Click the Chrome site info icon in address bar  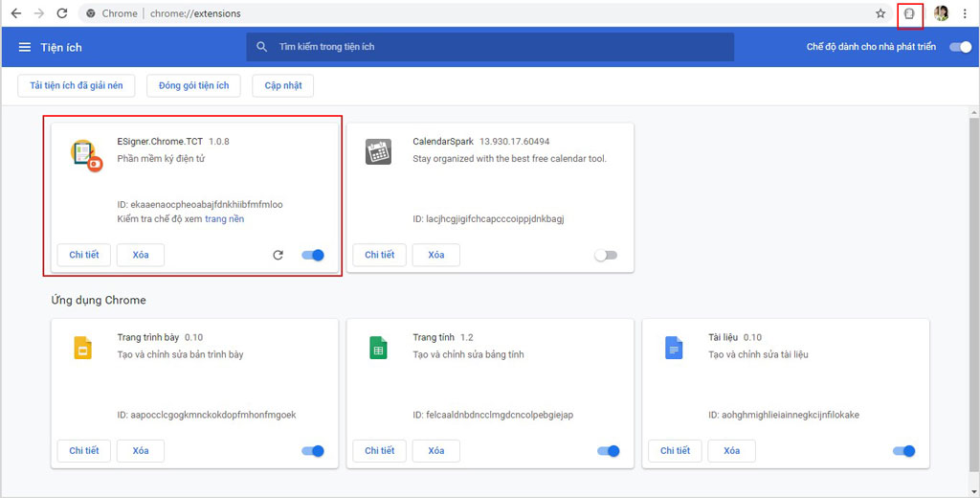tap(91, 13)
